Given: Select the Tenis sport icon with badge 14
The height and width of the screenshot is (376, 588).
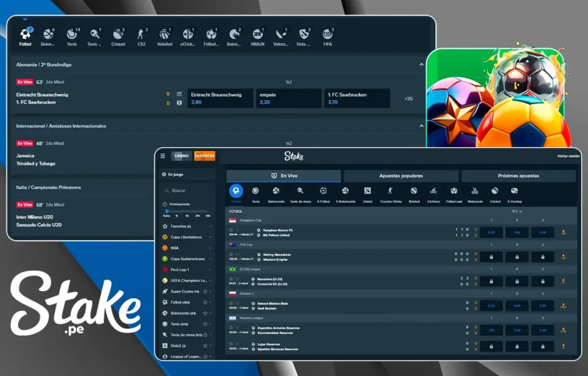Looking at the screenshot, I should click(x=72, y=35).
